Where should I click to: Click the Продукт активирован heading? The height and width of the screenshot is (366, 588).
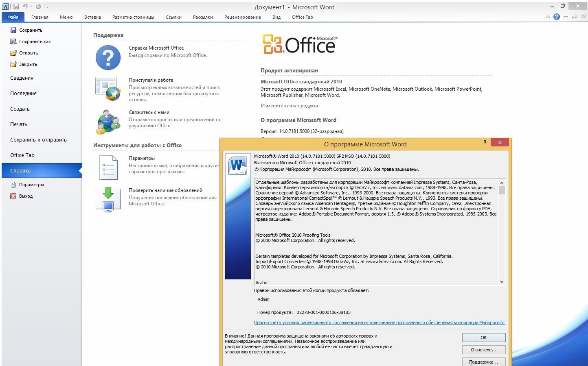(x=289, y=70)
